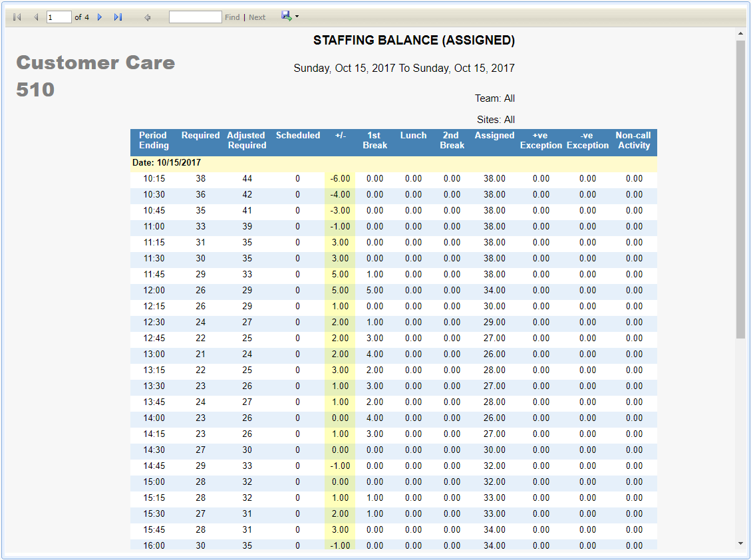Click the current page number field

point(59,17)
